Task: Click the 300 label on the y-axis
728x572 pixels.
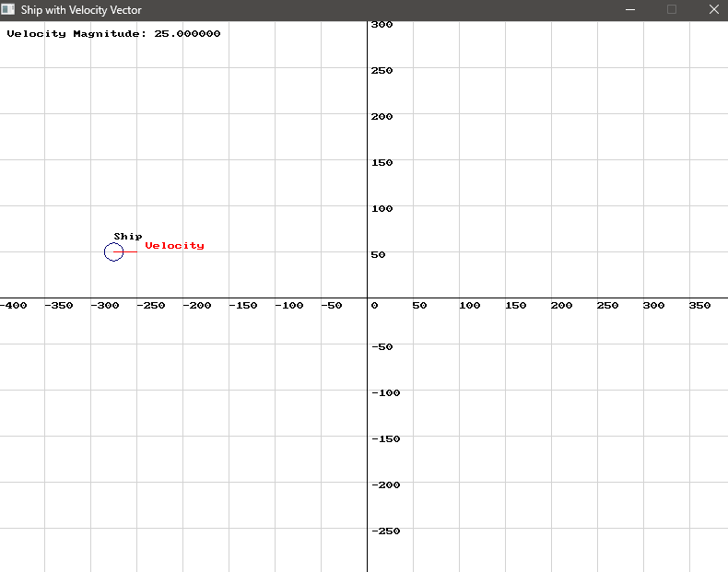Action: point(382,25)
